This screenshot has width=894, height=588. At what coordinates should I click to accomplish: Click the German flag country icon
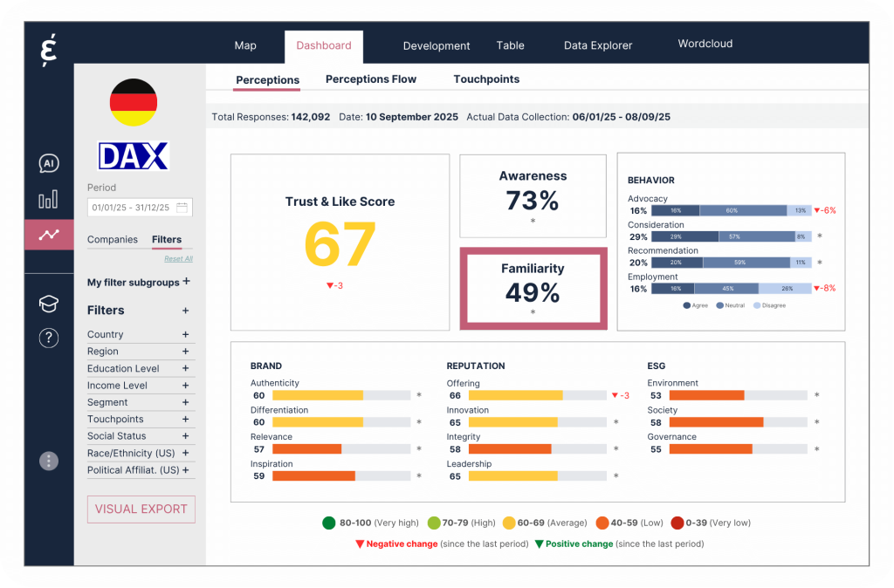pyautogui.click(x=134, y=102)
